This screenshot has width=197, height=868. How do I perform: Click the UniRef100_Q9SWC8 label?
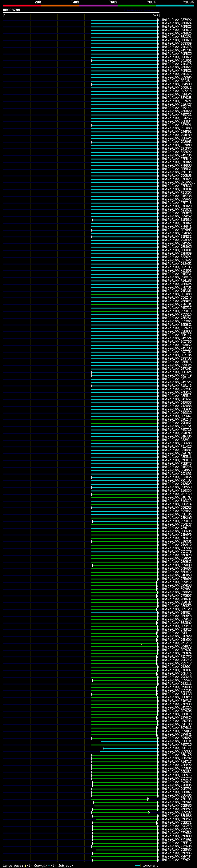(177, 521)
